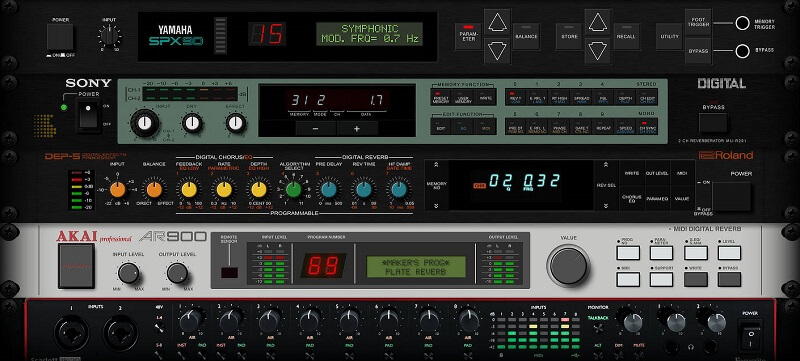Screen dimensions: 800x361
Task: Click the Roland Rev Sel down chevron
Action: pyautogui.click(x=605, y=206)
